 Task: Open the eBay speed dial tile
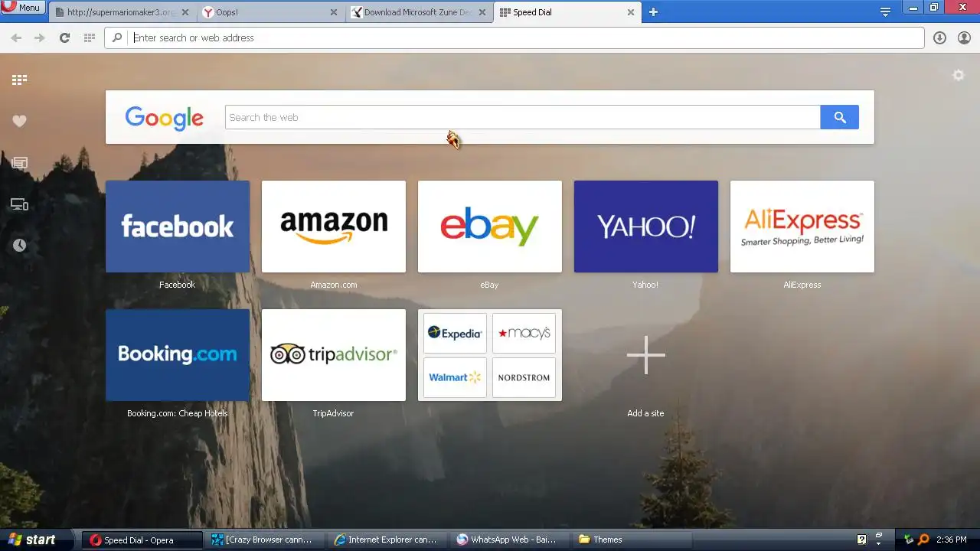(x=490, y=227)
